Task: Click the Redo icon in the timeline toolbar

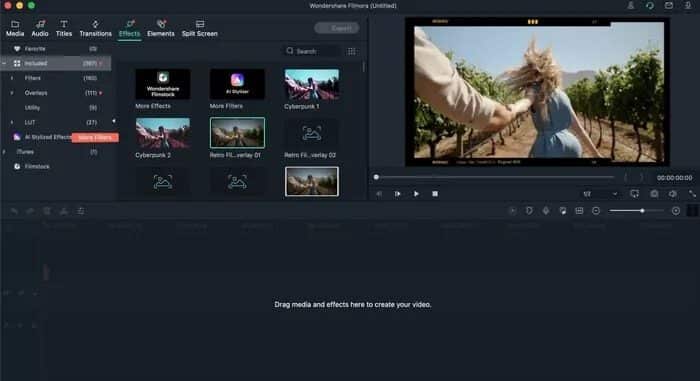Action: click(30, 211)
